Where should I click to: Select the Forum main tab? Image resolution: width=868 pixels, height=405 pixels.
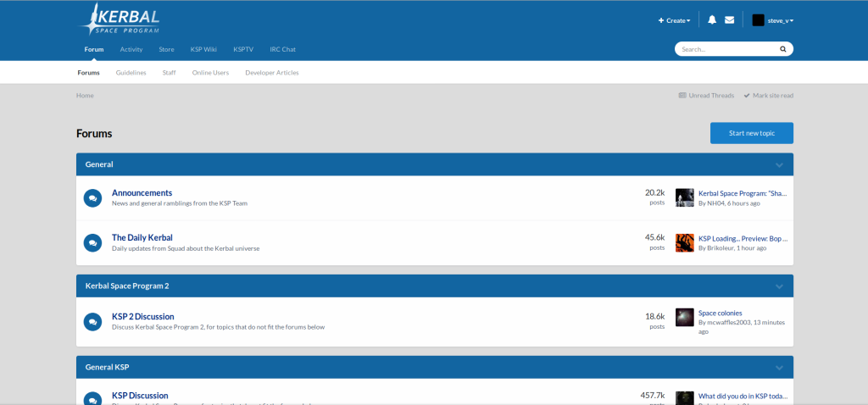click(94, 49)
